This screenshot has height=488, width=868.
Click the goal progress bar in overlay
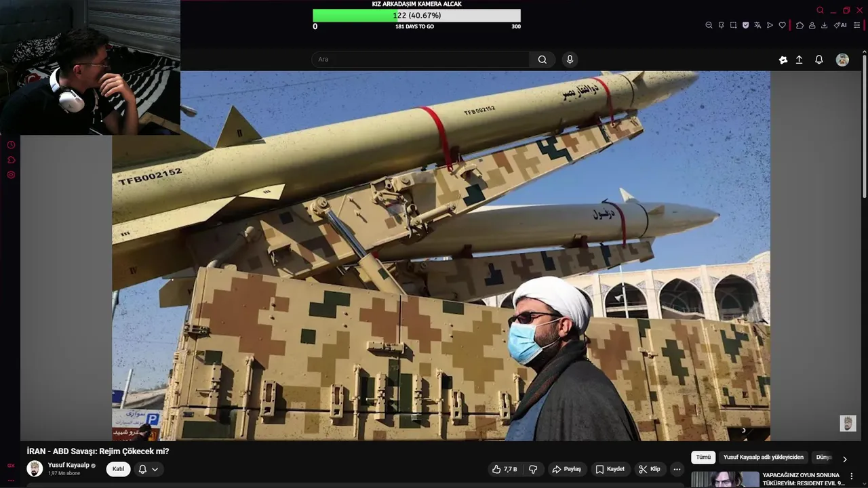416,16
